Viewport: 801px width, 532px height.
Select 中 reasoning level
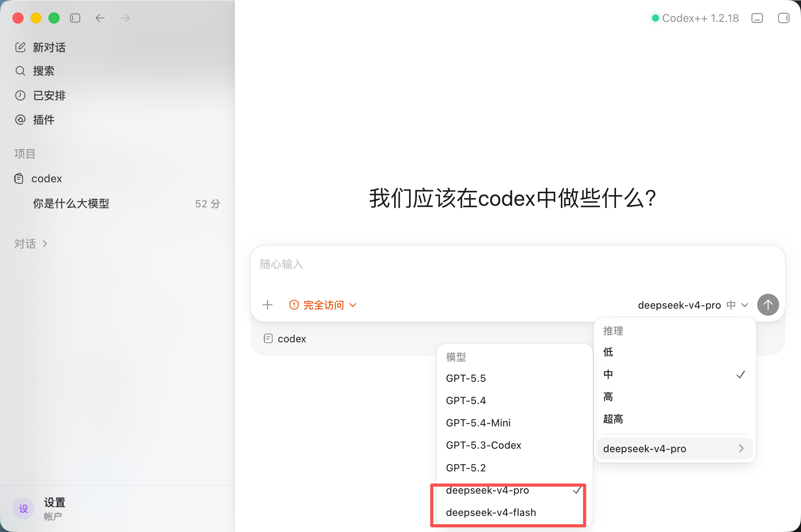click(x=675, y=374)
